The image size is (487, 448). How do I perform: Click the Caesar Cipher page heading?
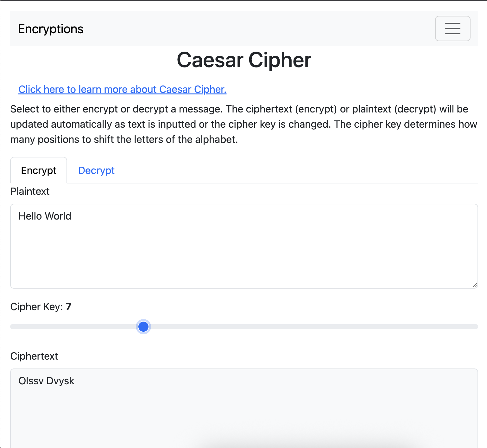click(x=244, y=60)
